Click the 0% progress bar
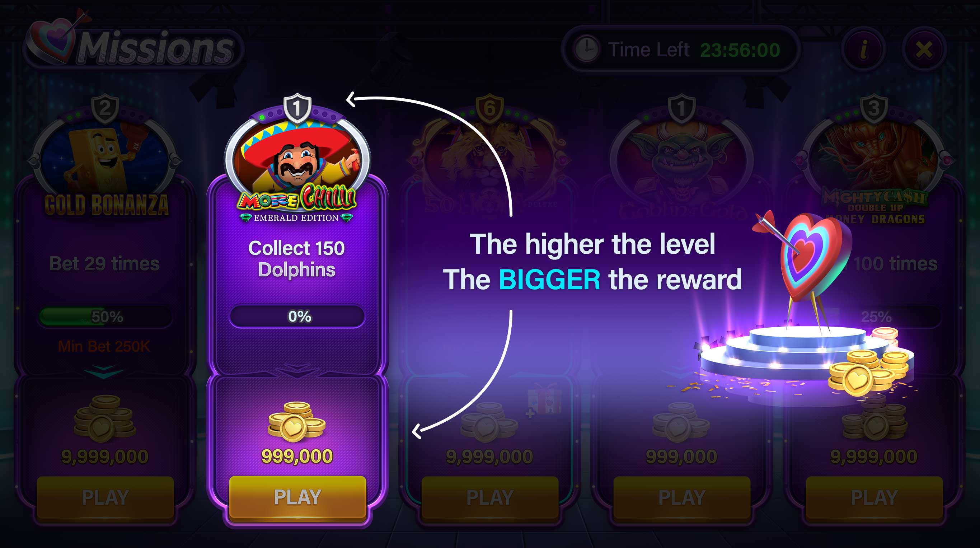This screenshot has width=980, height=548. click(297, 316)
